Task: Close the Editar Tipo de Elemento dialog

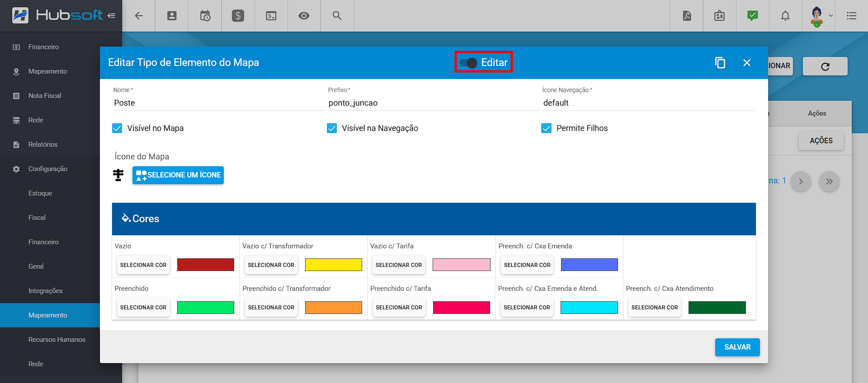Action: point(747,63)
